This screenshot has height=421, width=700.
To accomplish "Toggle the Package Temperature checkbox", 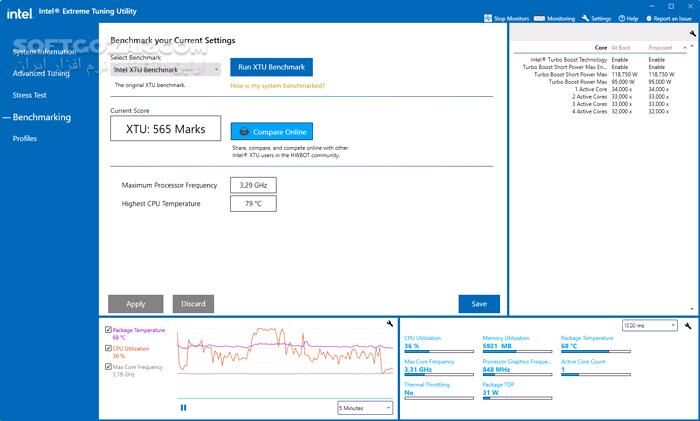I will (108, 330).
